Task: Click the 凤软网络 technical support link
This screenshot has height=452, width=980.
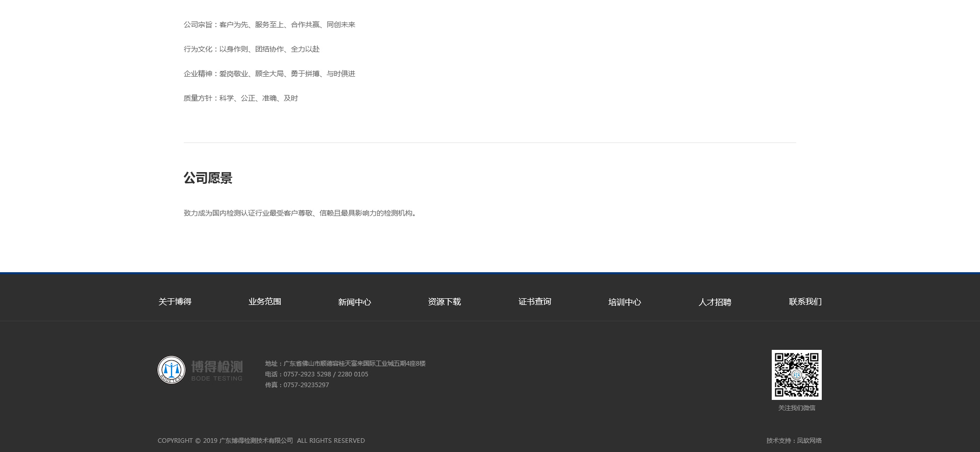Action: coord(809,441)
